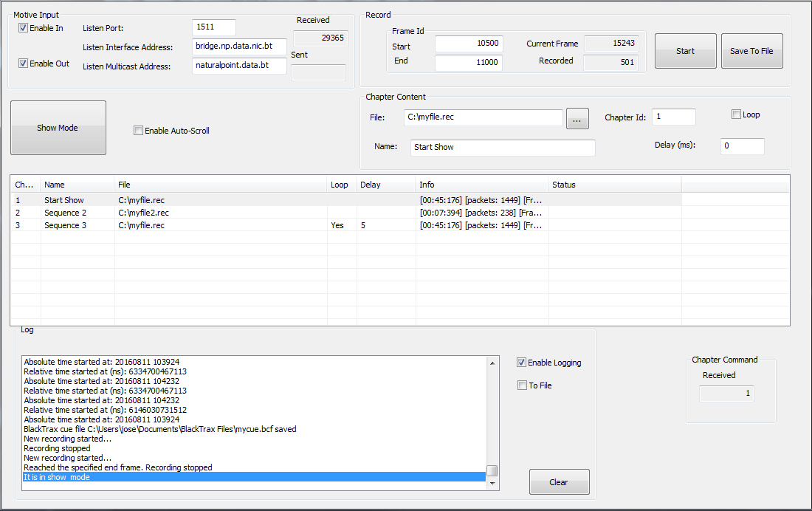Select the Sequence 2 chapter row

click(x=65, y=213)
